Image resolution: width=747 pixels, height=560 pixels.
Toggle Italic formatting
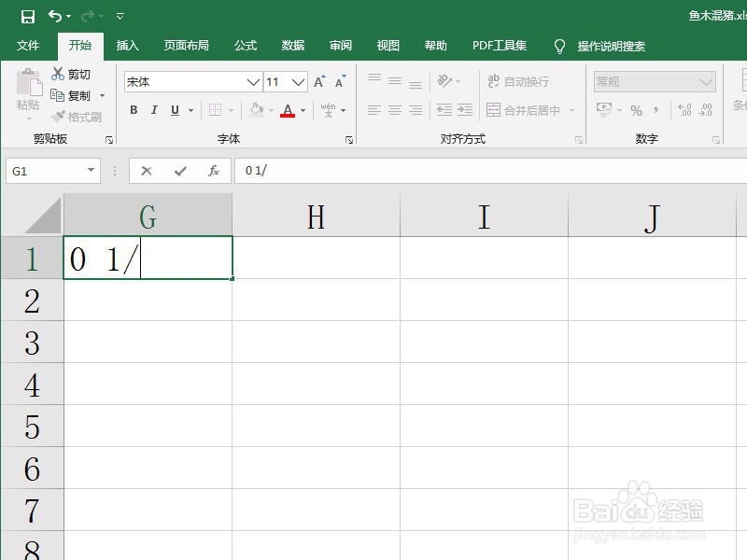pos(154,110)
